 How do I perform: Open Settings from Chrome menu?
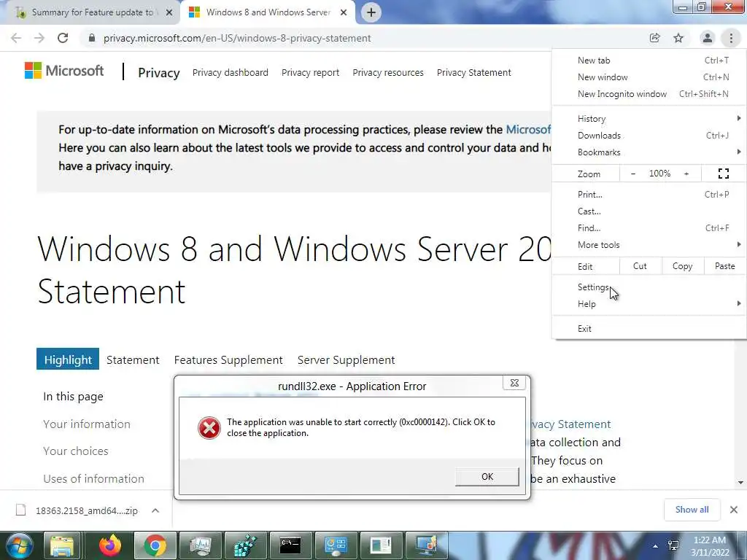click(649, 287)
